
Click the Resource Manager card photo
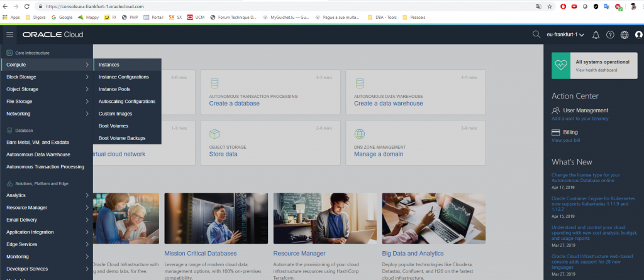pos(325,218)
